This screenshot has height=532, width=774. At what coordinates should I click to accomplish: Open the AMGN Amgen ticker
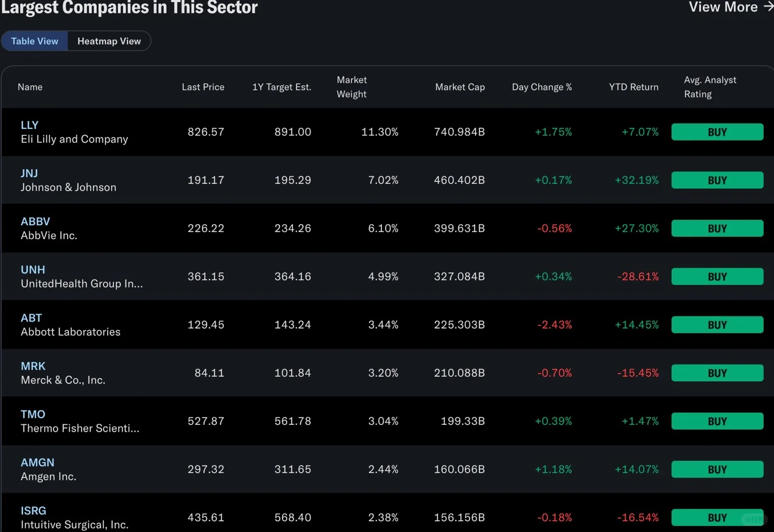point(38,462)
